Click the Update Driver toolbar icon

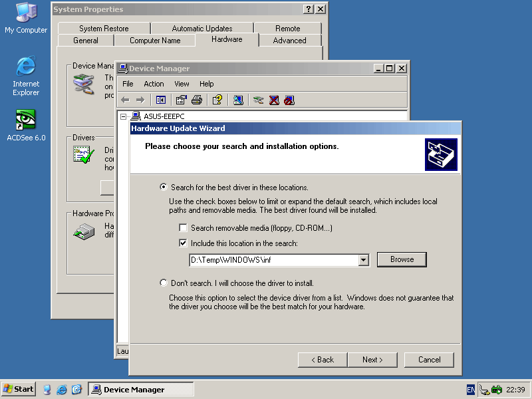coord(258,100)
